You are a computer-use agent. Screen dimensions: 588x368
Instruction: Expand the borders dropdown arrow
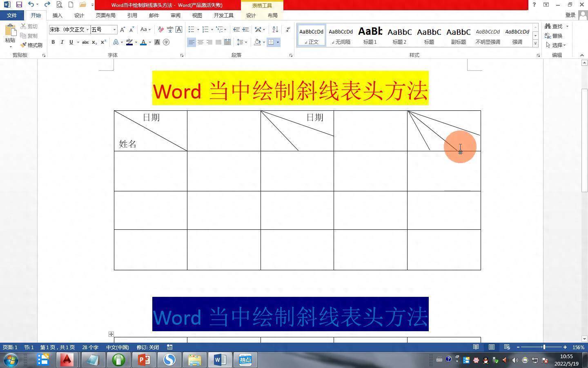278,42
